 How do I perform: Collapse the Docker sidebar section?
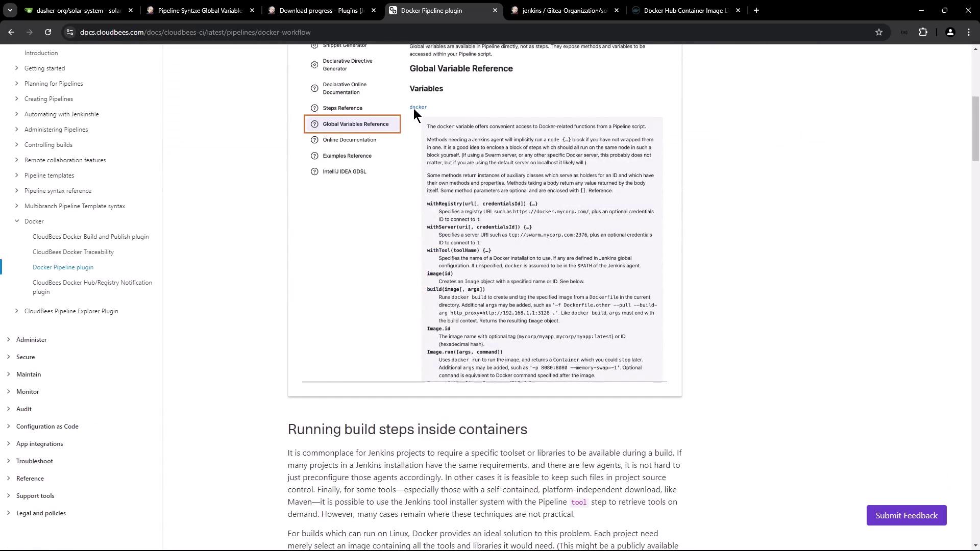pyautogui.click(x=17, y=221)
